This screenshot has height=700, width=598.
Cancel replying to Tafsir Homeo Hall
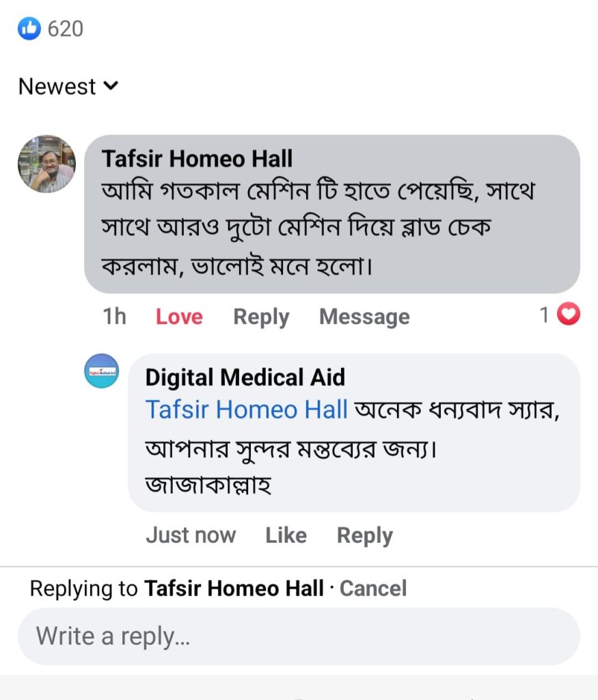[373, 589]
